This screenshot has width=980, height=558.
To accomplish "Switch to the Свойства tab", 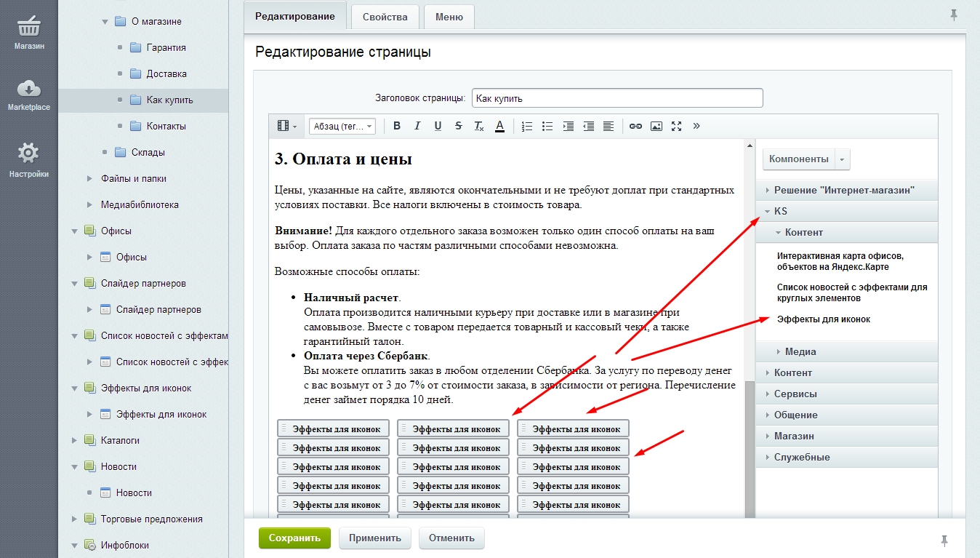I will [385, 17].
